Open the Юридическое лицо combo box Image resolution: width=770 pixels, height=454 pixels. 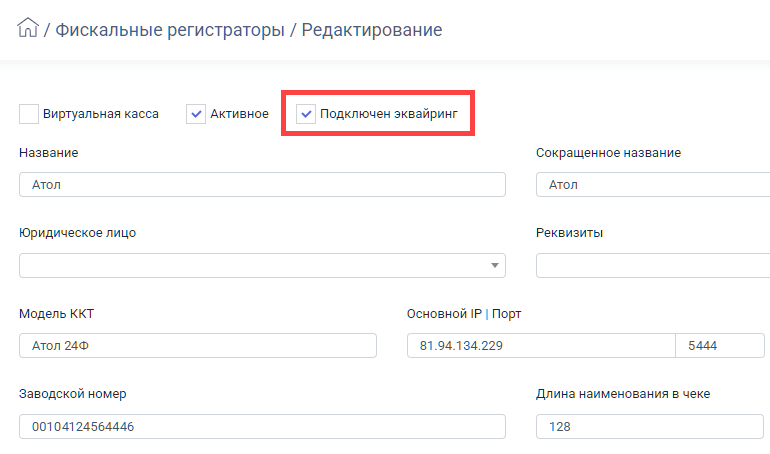click(262, 266)
